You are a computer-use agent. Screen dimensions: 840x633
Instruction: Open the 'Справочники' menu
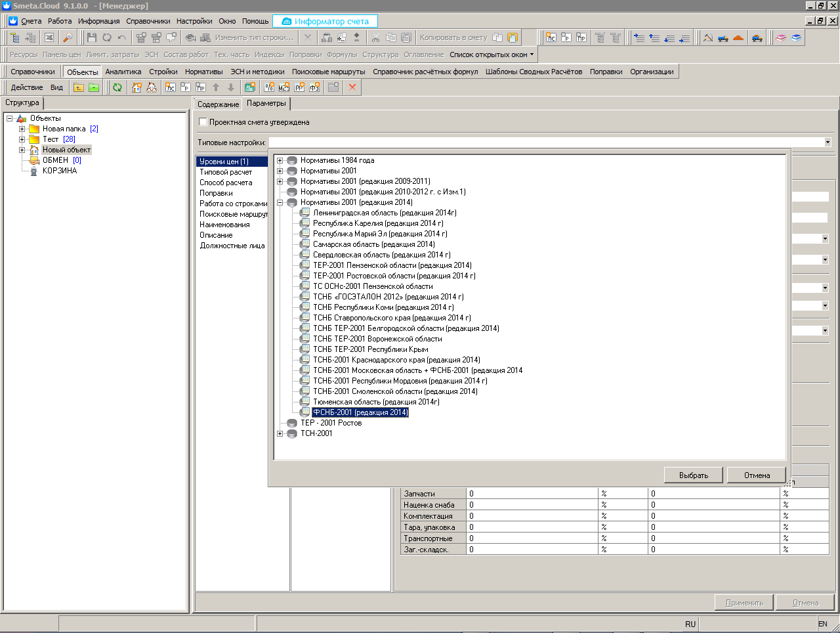click(148, 21)
